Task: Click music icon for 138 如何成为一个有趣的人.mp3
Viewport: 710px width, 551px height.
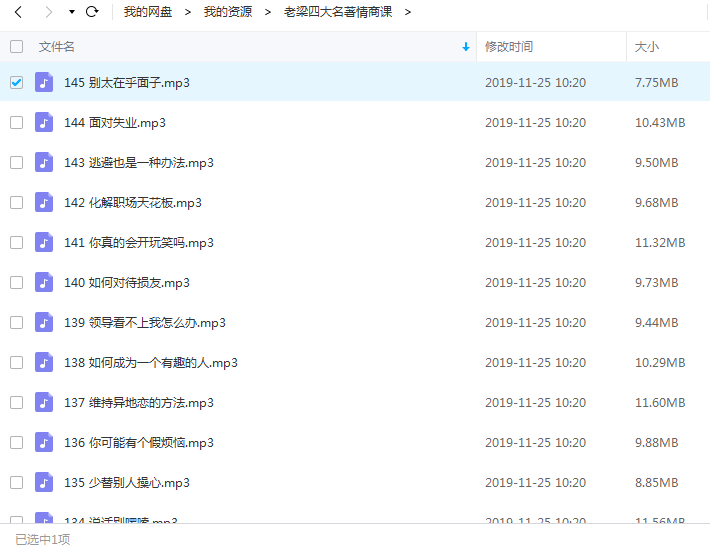Action: [x=44, y=362]
